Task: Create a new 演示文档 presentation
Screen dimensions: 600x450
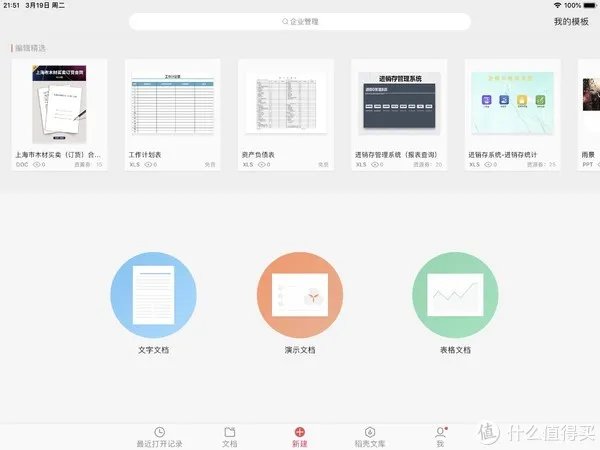Action: [x=300, y=295]
